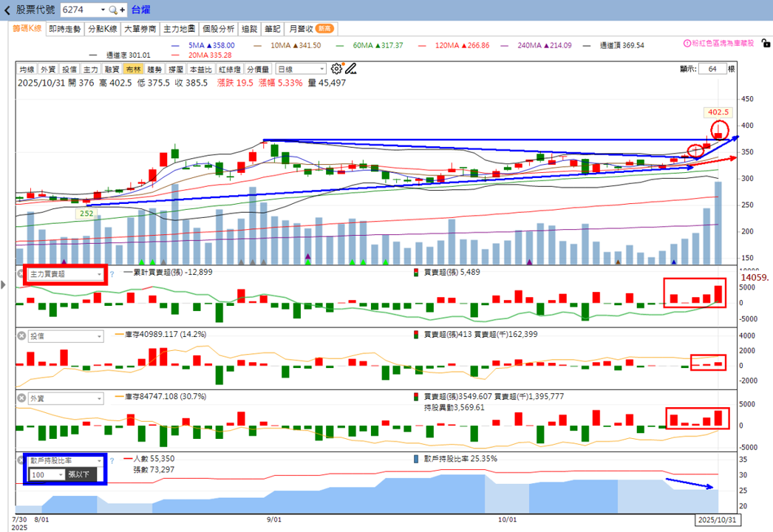
Task: Open chart settings gear icon
Action: [x=336, y=69]
